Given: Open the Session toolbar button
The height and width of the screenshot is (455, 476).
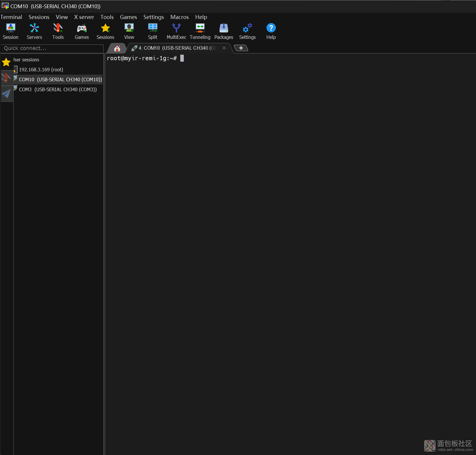Looking at the screenshot, I should pyautogui.click(x=11, y=31).
